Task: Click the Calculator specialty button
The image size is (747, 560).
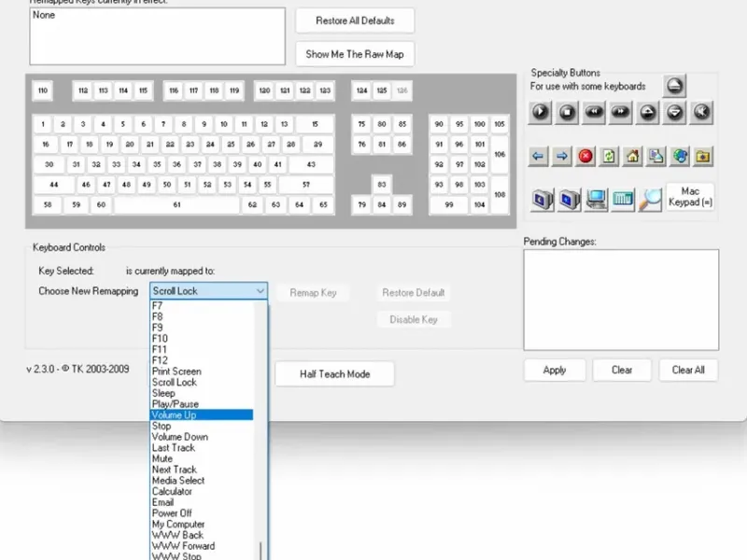Action: point(623,199)
